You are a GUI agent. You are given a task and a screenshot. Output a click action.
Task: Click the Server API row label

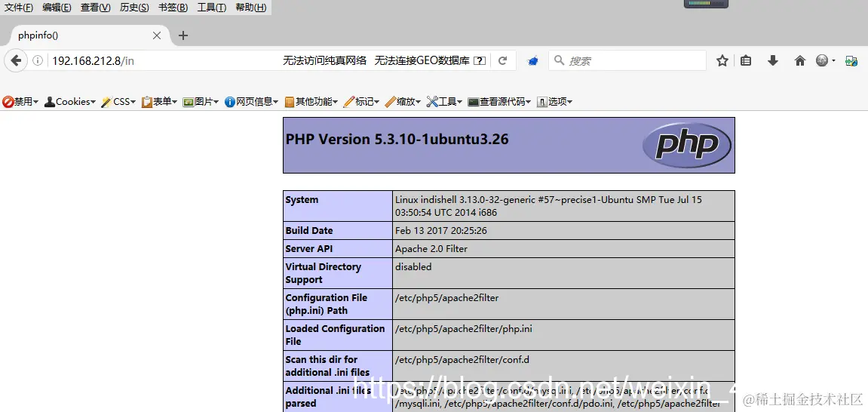[309, 249]
